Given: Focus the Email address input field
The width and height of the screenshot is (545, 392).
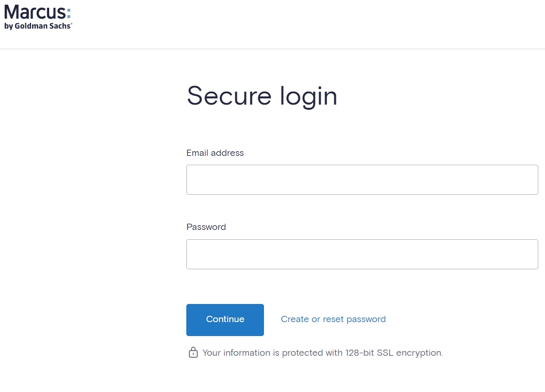Looking at the screenshot, I should (362, 180).
